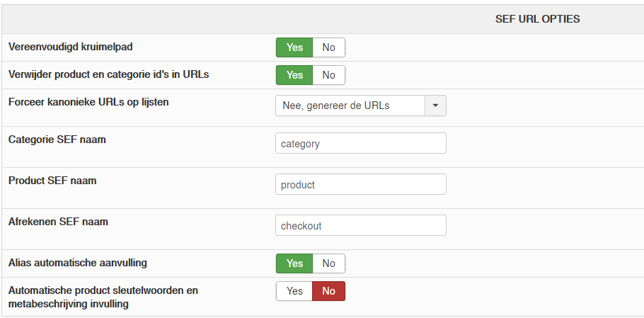
Task: Choose Yes for Verwijder product en categorie id's
Action: coord(294,75)
